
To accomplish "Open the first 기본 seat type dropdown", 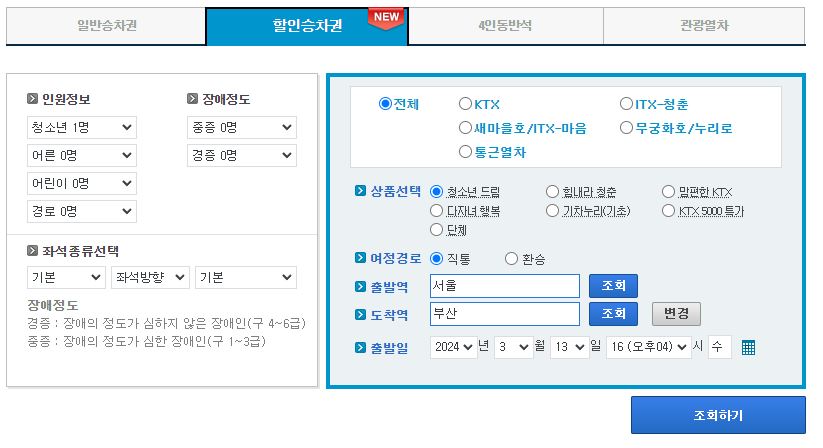I will [x=66, y=278].
